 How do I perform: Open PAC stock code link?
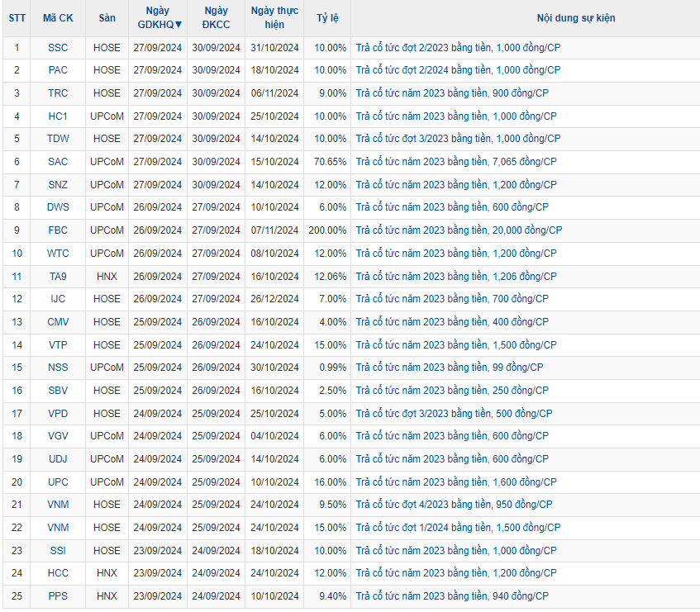click(58, 70)
